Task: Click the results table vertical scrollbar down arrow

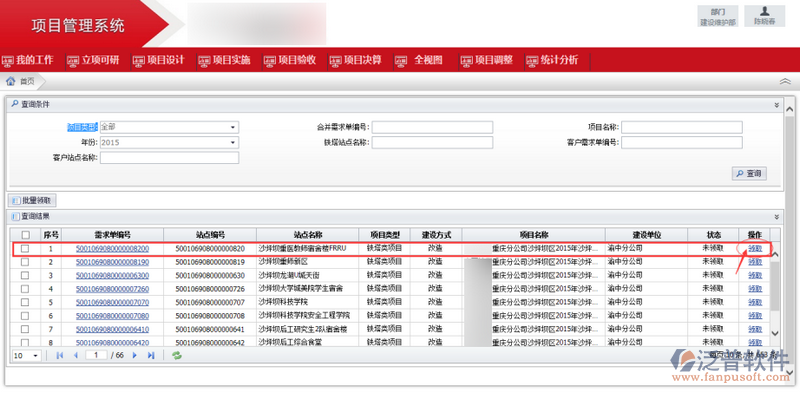Action: 774,333
